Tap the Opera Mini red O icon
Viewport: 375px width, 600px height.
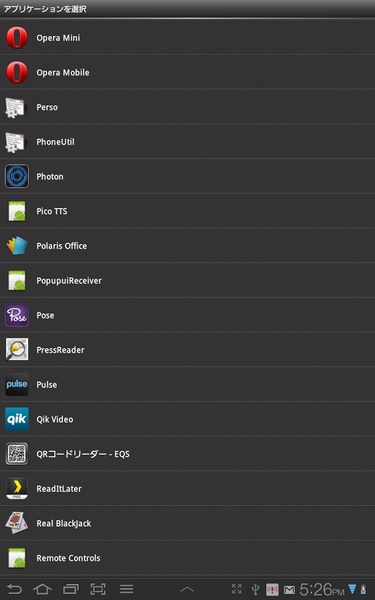click(17, 38)
